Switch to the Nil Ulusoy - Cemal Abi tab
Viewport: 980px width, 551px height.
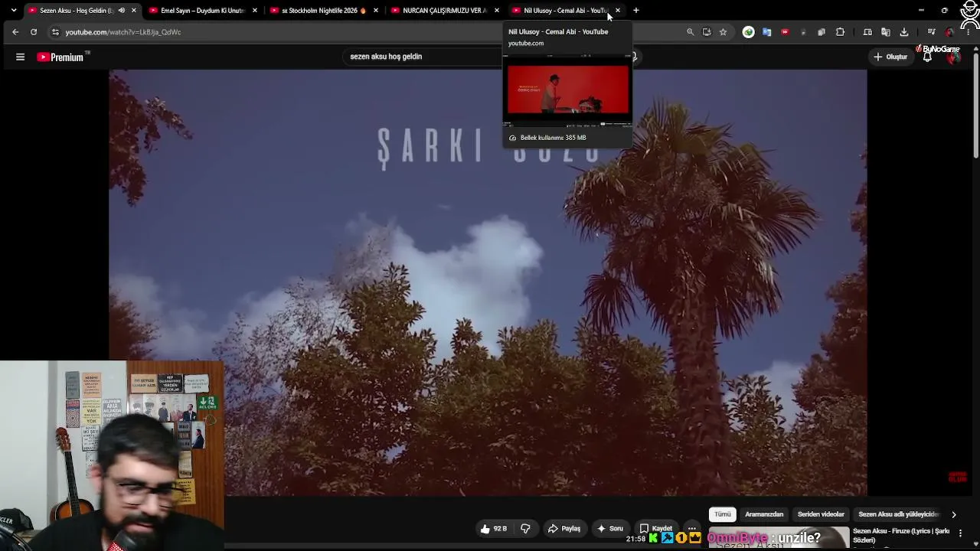point(567,11)
